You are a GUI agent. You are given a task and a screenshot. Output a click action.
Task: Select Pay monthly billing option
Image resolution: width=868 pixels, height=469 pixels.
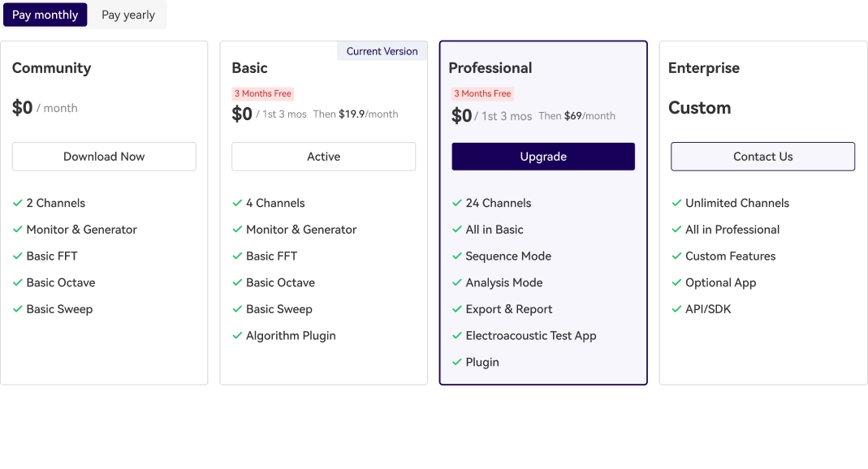[x=45, y=15]
